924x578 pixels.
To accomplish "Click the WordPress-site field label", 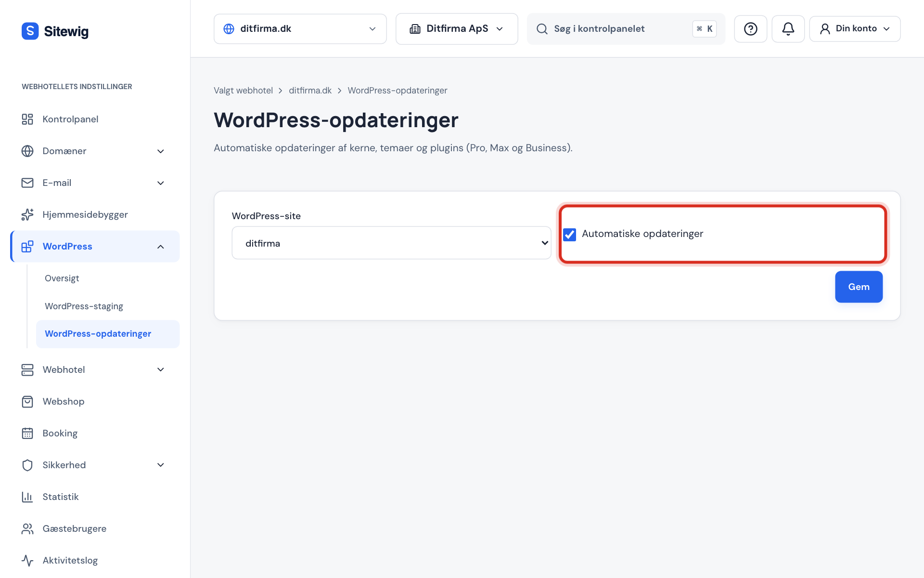I will click(x=266, y=216).
